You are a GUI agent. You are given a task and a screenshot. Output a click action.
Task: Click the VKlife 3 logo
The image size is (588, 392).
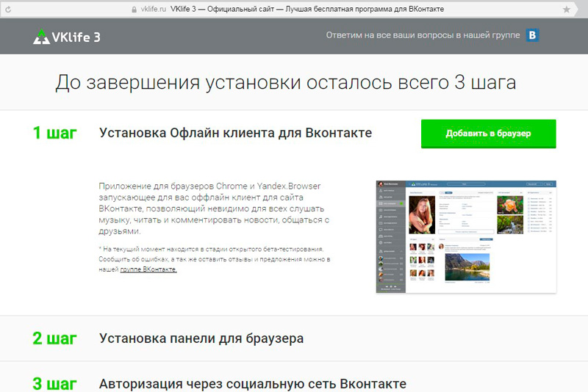(x=67, y=37)
